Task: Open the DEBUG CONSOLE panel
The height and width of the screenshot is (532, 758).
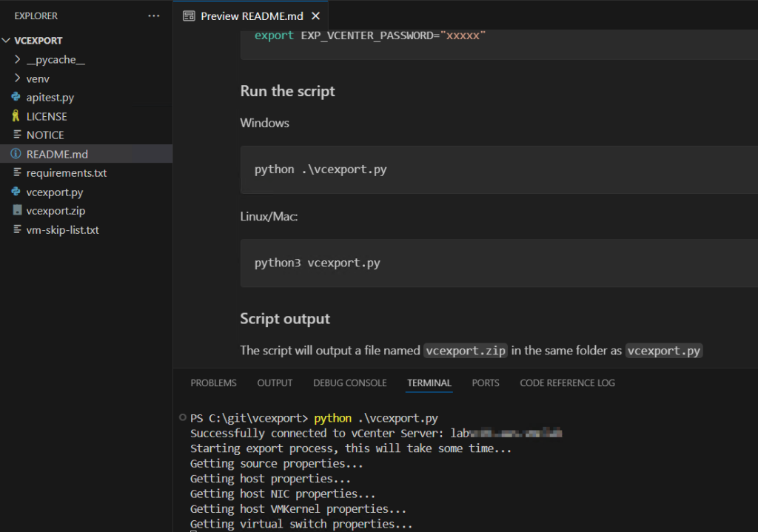Action: [349, 383]
